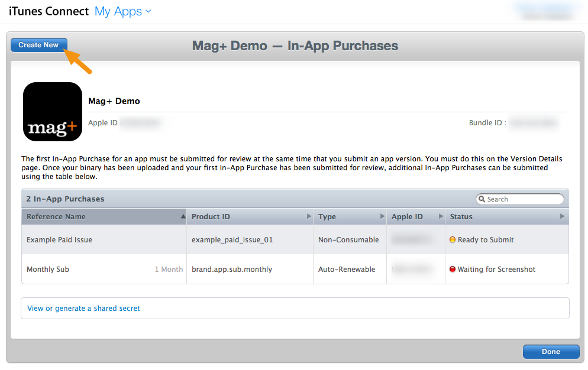The width and height of the screenshot is (588, 370).
Task: Sort by Product ID column
Action: (250, 217)
